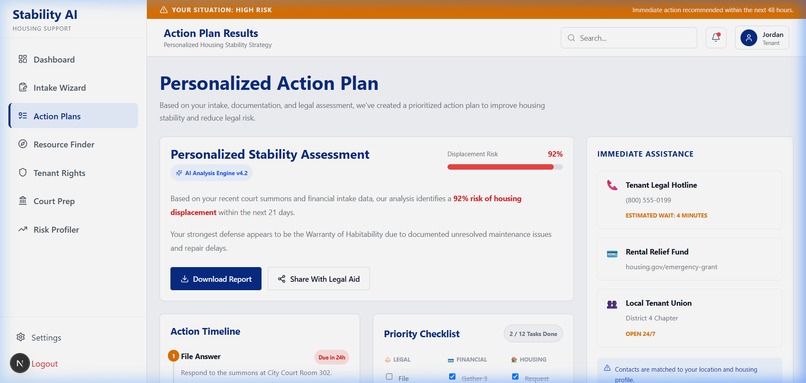Navigate to Tenant Rights
The height and width of the screenshot is (383, 806).
73,173
